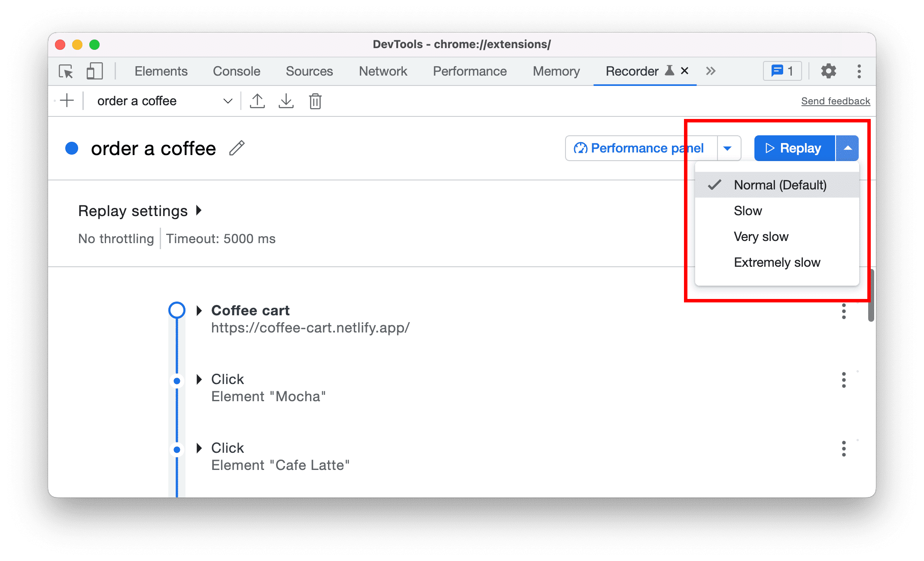
Task: Click Send feedback link
Action: click(x=836, y=101)
